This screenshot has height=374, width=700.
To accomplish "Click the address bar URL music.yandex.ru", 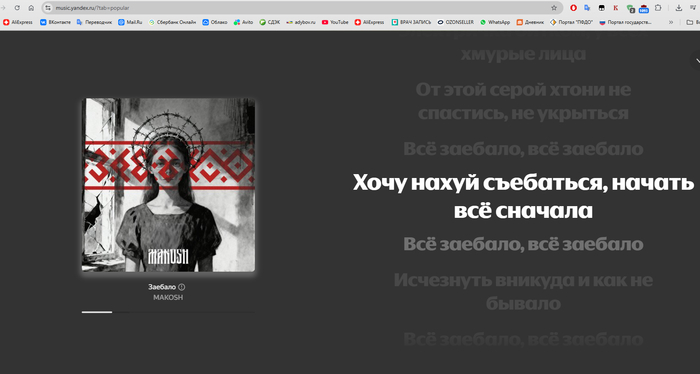I will 92,8.
